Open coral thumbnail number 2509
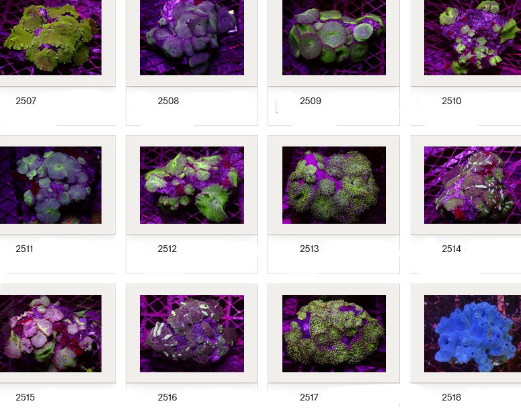This screenshot has height=420, width=521. click(x=334, y=37)
